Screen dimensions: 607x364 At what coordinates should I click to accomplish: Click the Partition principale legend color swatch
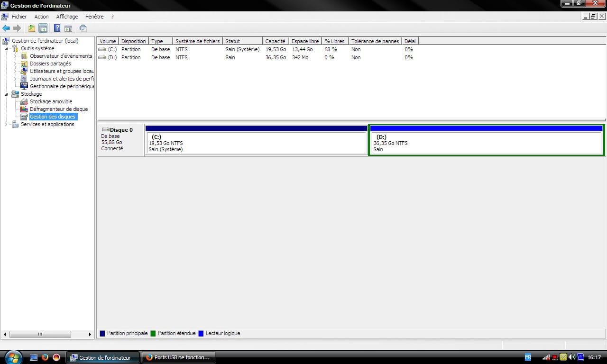(102, 334)
